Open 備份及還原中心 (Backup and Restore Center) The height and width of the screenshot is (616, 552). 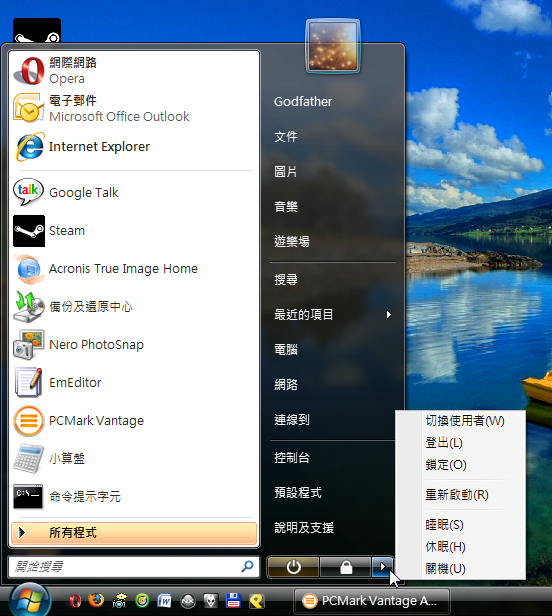click(x=134, y=306)
